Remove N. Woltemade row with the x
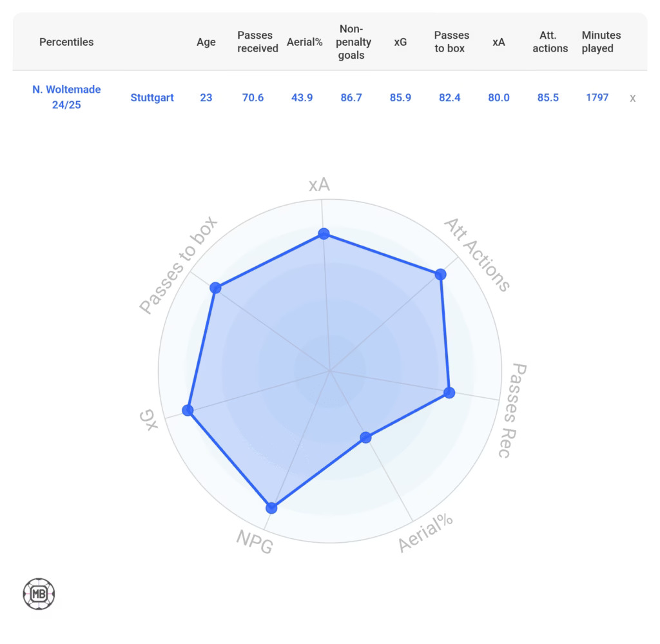Image resolution: width=660 pixels, height=644 pixels. click(632, 98)
